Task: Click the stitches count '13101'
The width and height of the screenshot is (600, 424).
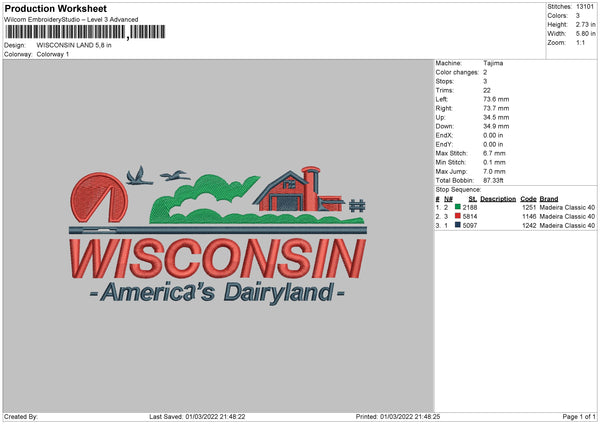Action: 585,7
